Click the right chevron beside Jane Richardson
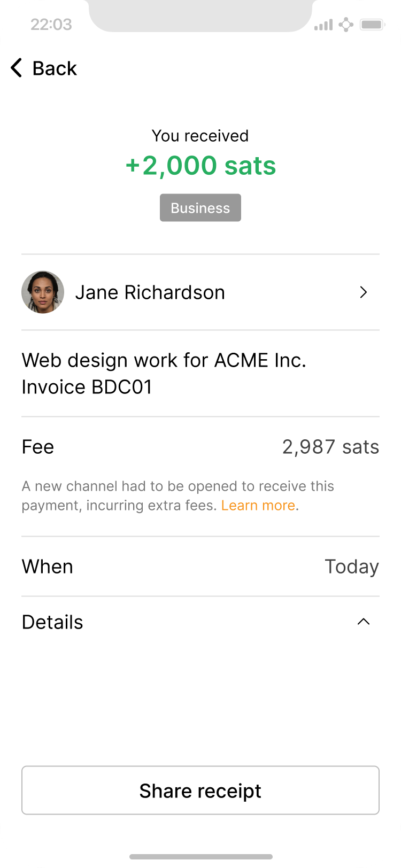This screenshot has width=401, height=868. click(364, 292)
